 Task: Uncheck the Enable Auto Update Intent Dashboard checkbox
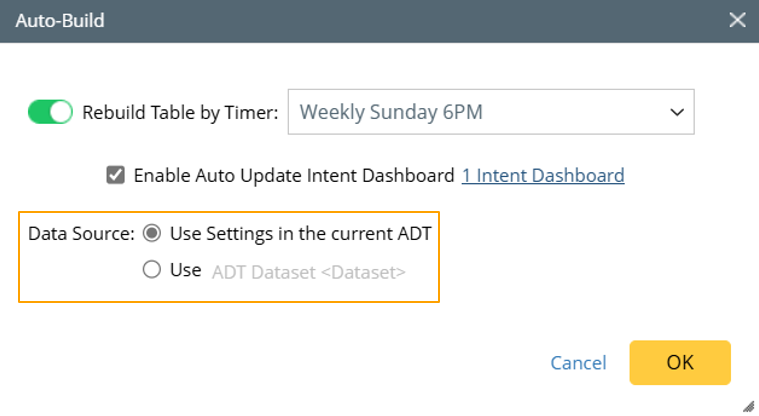(x=116, y=175)
